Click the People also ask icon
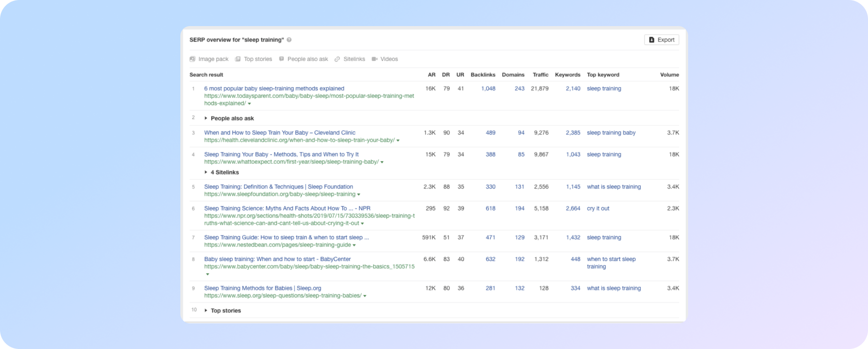 (282, 59)
